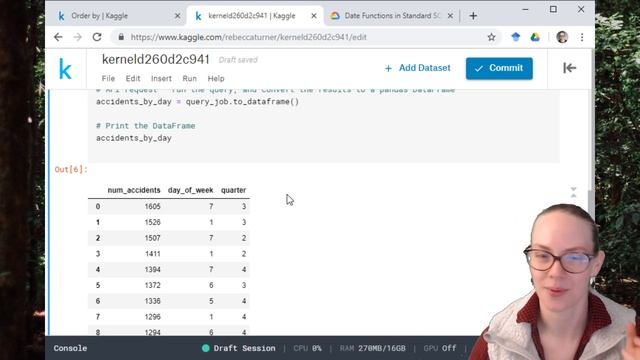
Task: Click the 1411 cell in row 3
Action: (x=152, y=254)
